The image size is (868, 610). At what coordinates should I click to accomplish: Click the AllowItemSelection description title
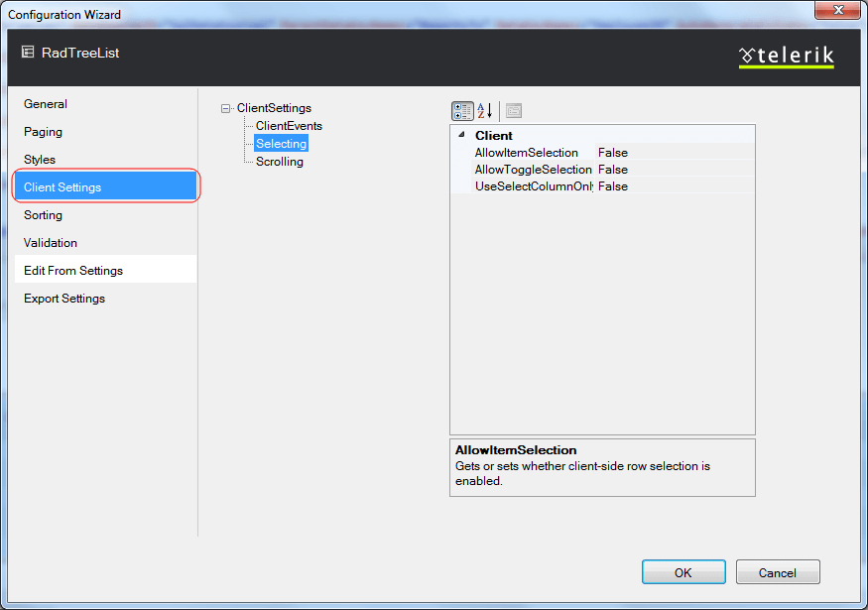tap(516, 450)
